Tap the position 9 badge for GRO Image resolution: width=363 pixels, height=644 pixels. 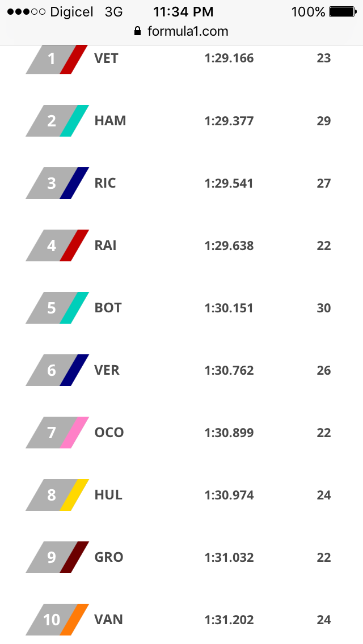(56, 557)
